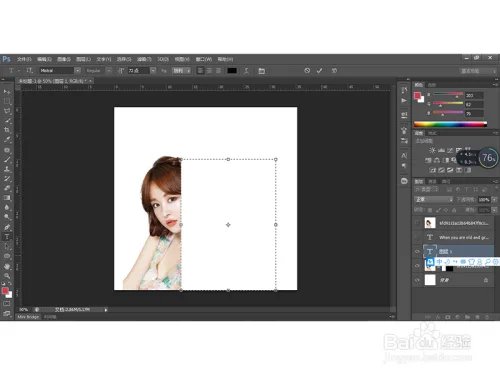Open the Edit menu

(x=44, y=59)
